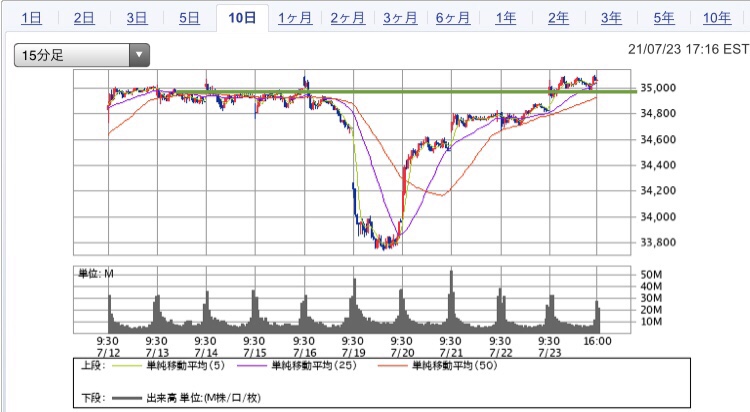The height and width of the screenshot is (412, 750).
Task: Click the 9:30 7/12 date label
Action: [x=108, y=347]
